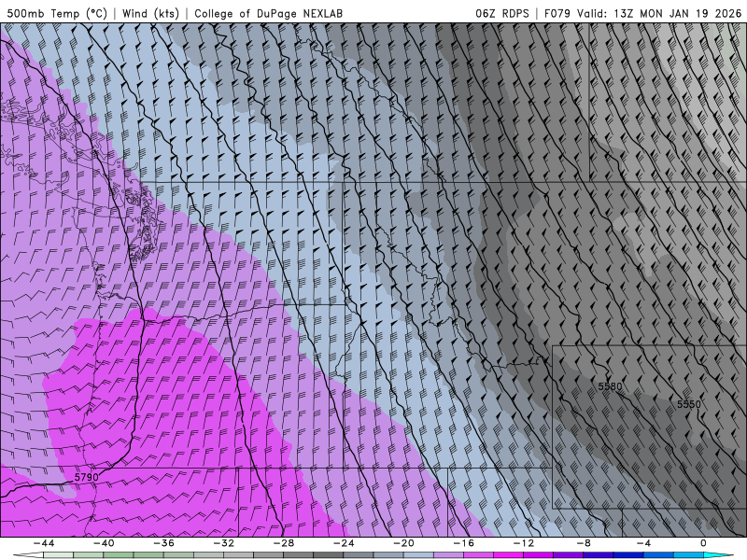Click the "College of DuPage NEXLAB" label
747x560 pixels.
tap(268, 13)
